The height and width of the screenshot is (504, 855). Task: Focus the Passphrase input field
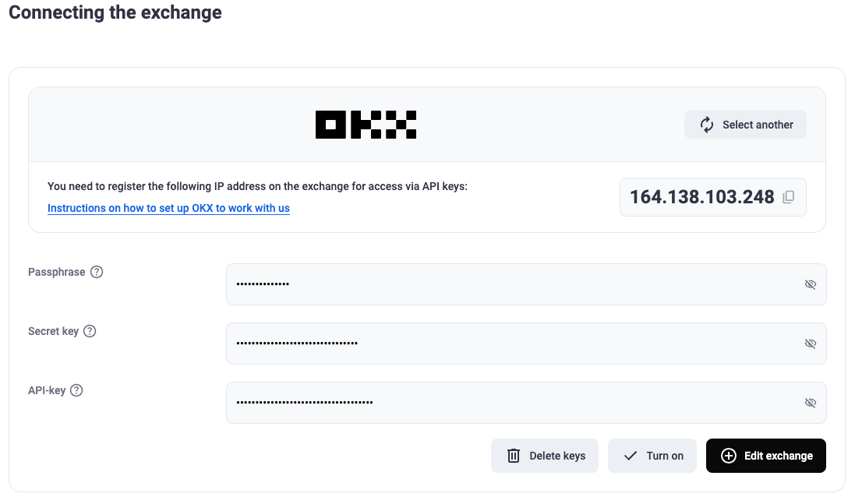526,284
